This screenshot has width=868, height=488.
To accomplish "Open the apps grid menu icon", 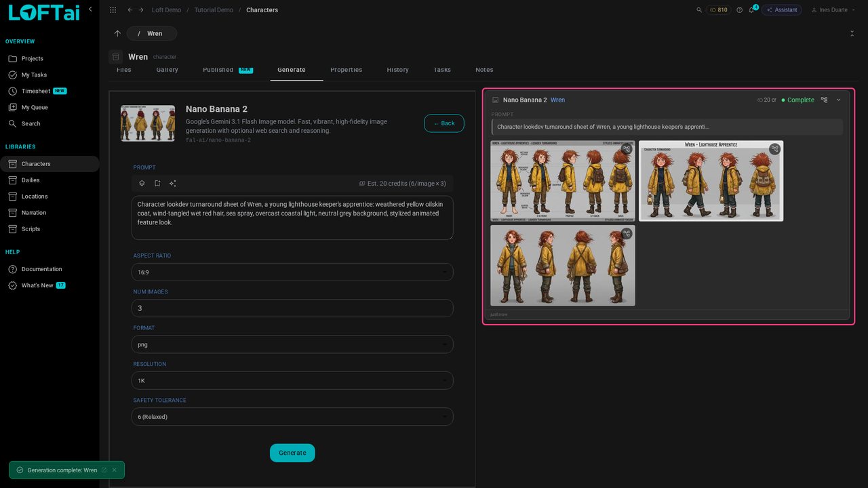I will tap(113, 10).
